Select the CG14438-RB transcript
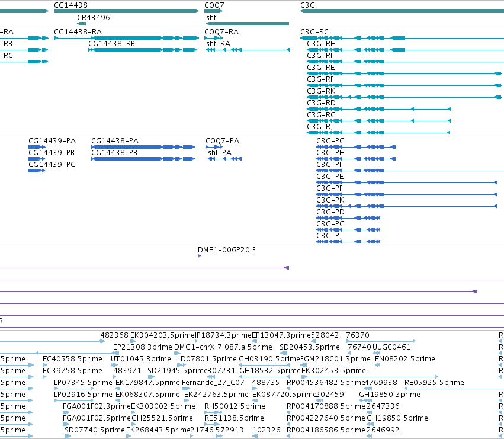Image resolution: width=504 pixels, height=439 pixels. [111, 44]
